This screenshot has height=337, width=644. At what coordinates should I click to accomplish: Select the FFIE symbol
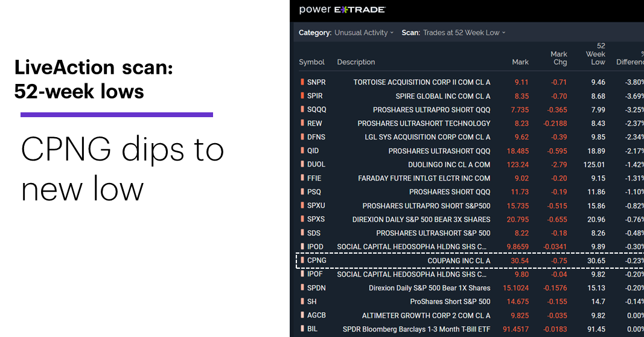[314, 178]
